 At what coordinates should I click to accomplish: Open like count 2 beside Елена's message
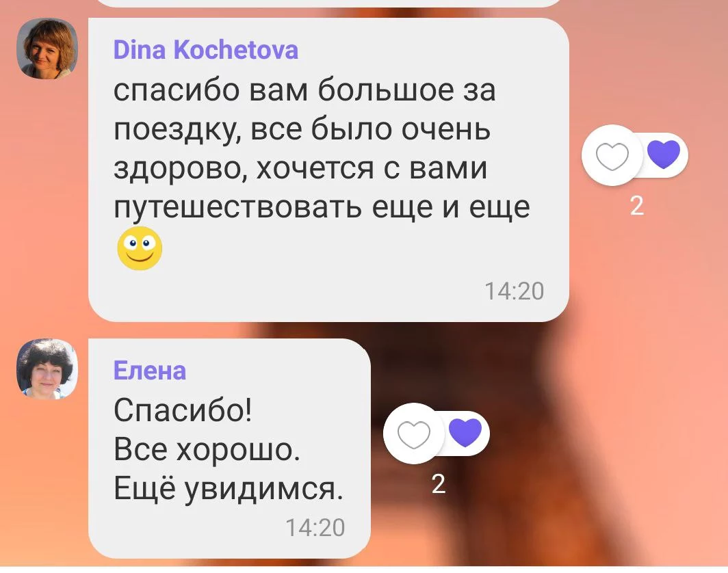[439, 484]
